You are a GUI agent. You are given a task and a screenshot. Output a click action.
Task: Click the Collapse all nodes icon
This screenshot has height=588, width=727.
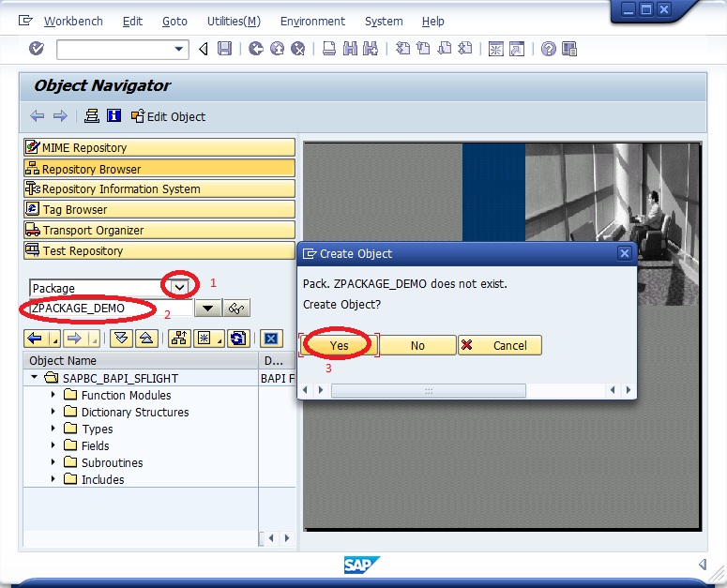point(146,339)
